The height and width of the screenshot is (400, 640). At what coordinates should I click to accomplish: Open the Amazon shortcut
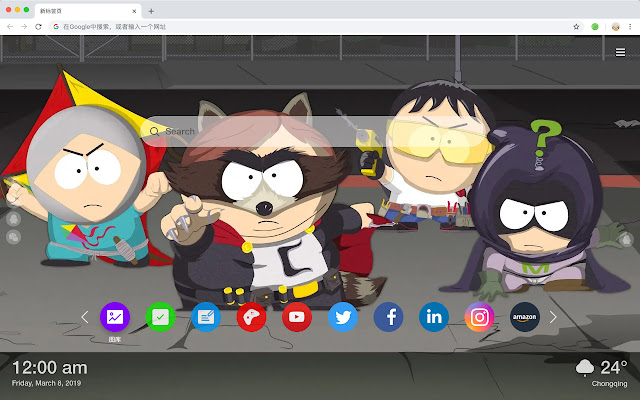coord(524,317)
